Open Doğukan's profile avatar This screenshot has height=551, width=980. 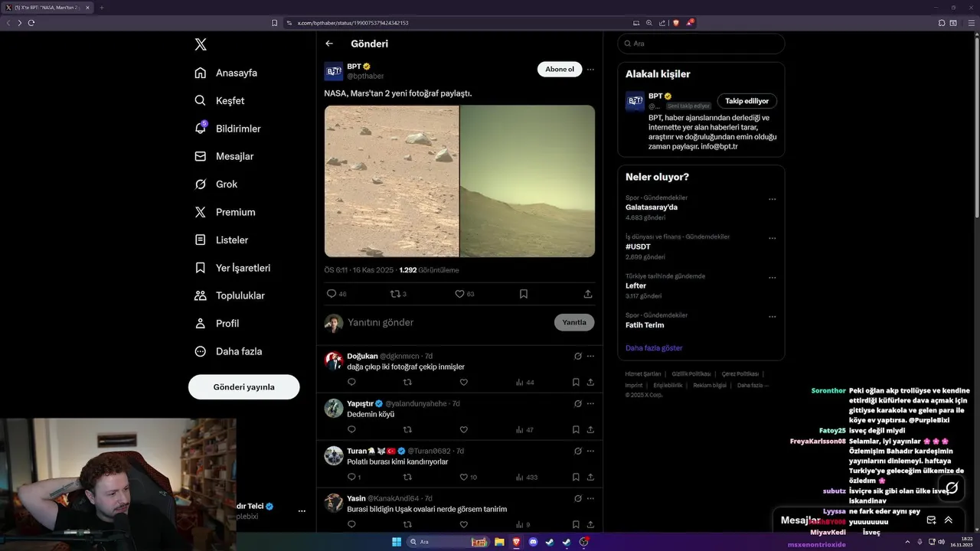[334, 361]
